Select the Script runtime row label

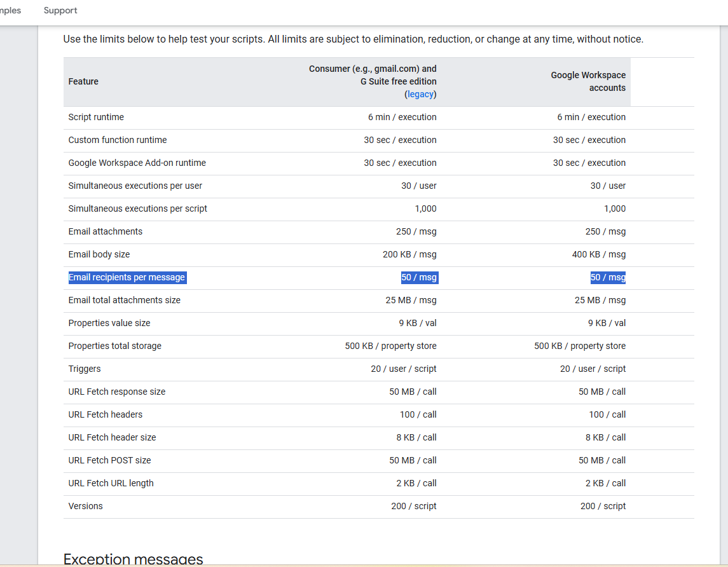[96, 117]
